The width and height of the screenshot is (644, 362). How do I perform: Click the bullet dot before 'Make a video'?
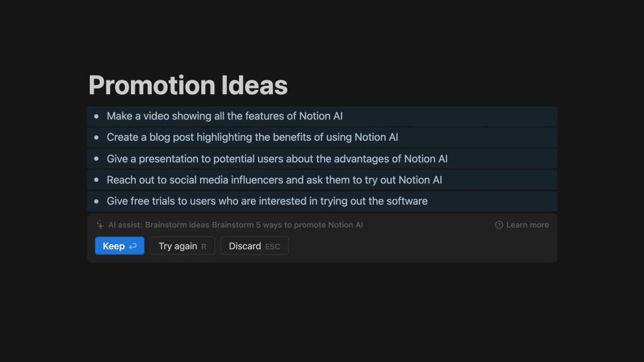click(x=96, y=116)
